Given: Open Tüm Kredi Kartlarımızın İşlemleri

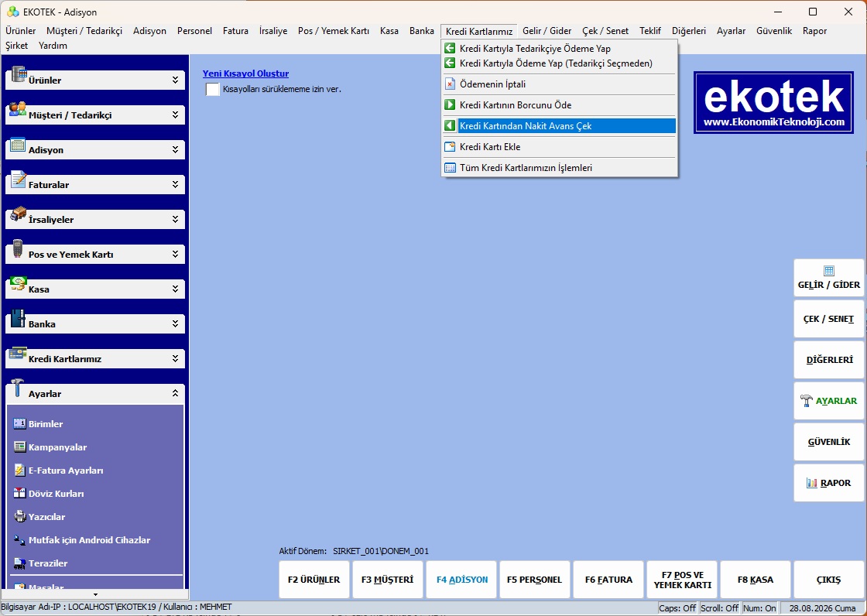Looking at the screenshot, I should pyautogui.click(x=560, y=168).
